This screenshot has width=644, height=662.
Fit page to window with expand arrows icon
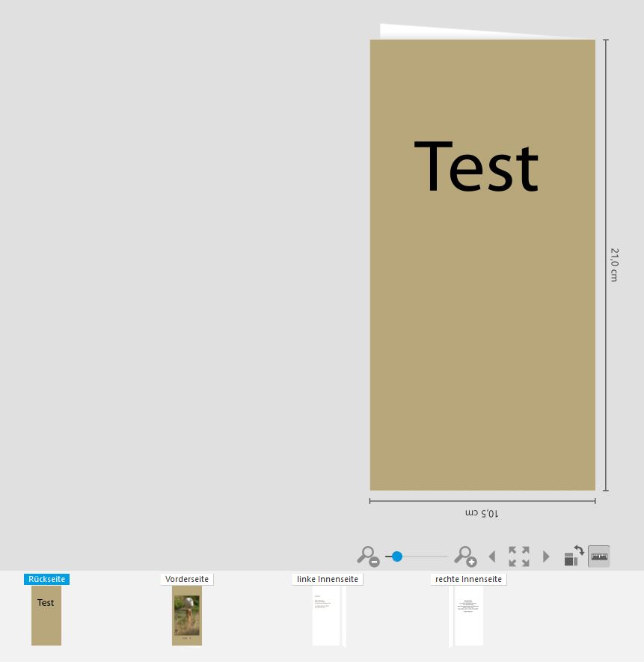click(x=519, y=557)
